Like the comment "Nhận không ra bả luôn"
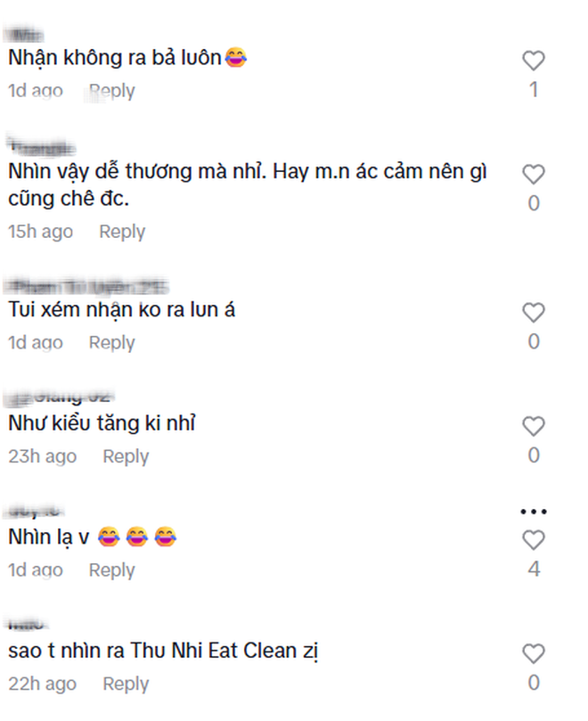 point(533,60)
